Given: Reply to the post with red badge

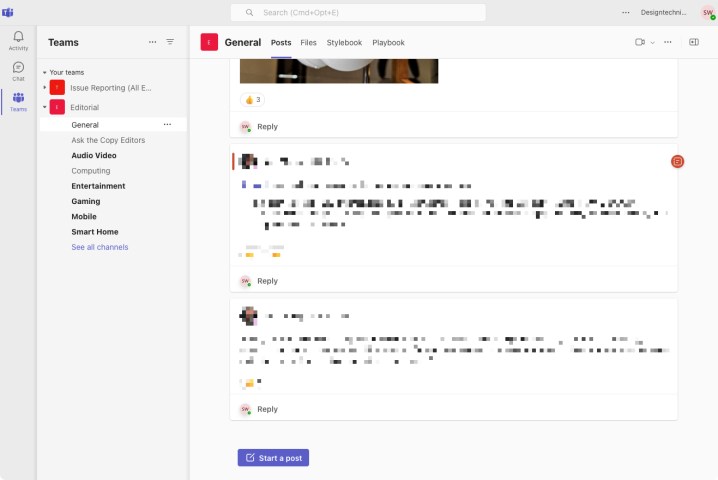Looking at the screenshot, I should point(267,281).
